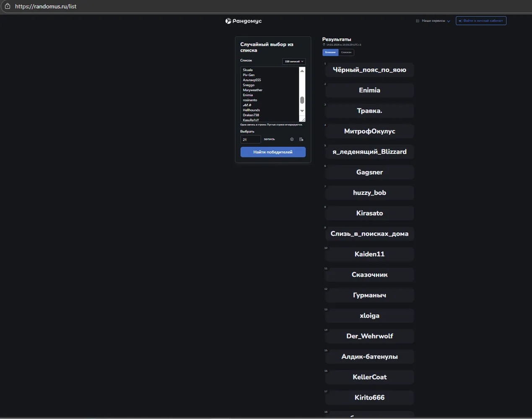Click the Рандомус logo
The height and width of the screenshot is (419, 532).
243,21
